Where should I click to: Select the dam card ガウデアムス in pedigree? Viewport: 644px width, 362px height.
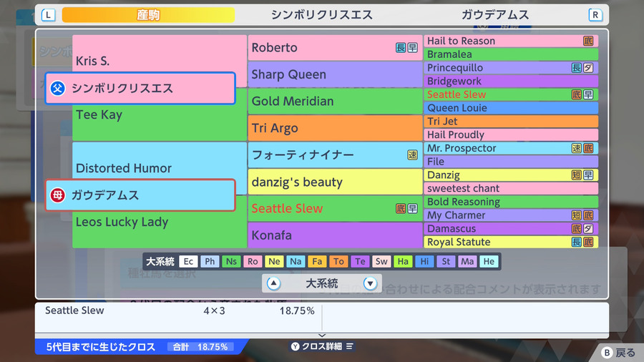140,195
